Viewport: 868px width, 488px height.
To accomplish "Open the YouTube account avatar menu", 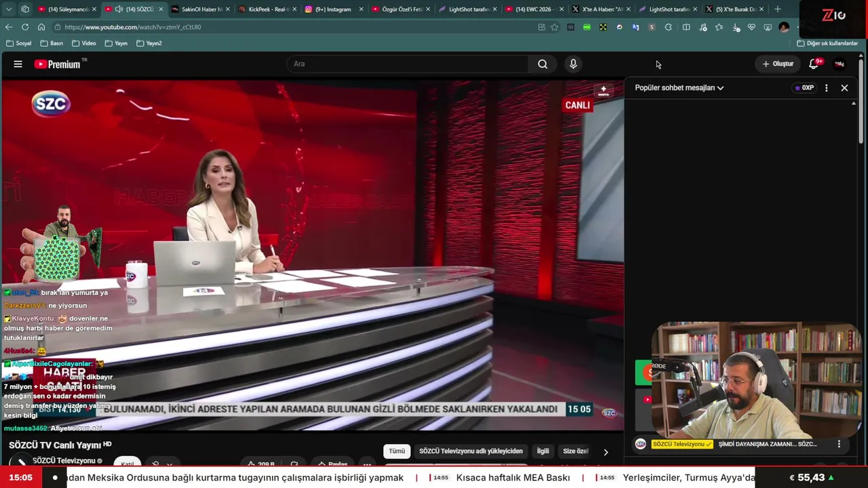I will coord(840,64).
